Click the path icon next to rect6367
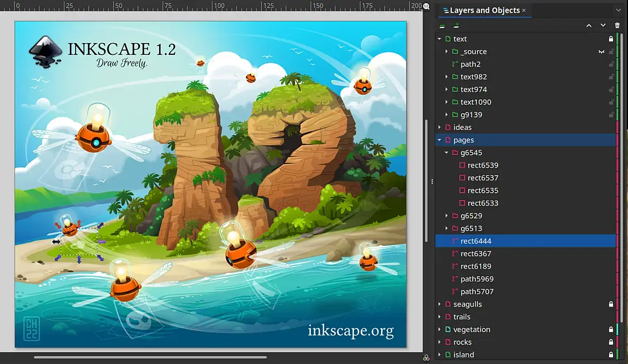The width and height of the screenshot is (628, 364). 455,253
